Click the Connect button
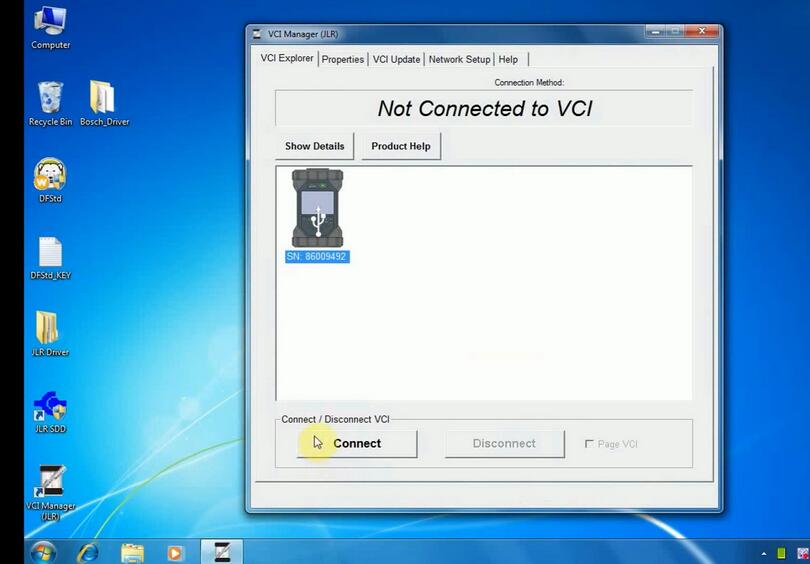Viewport: 810px width, 564px height. [x=357, y=444]
